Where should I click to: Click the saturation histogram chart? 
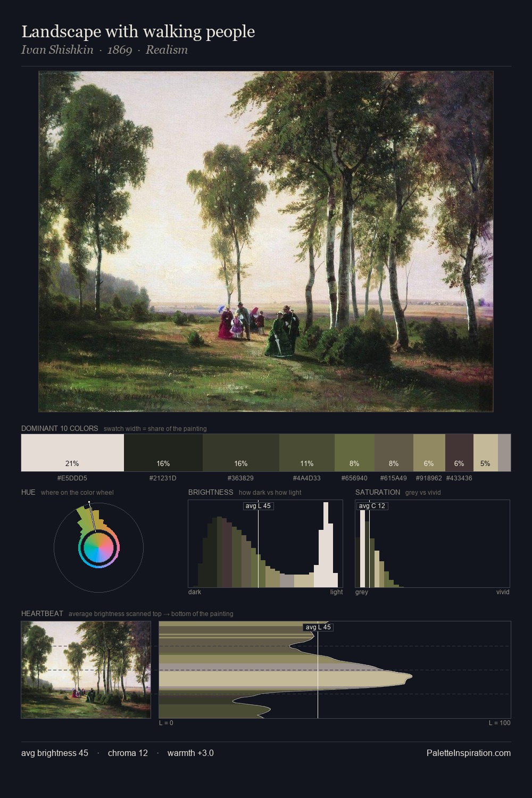(x=433, y=544)
